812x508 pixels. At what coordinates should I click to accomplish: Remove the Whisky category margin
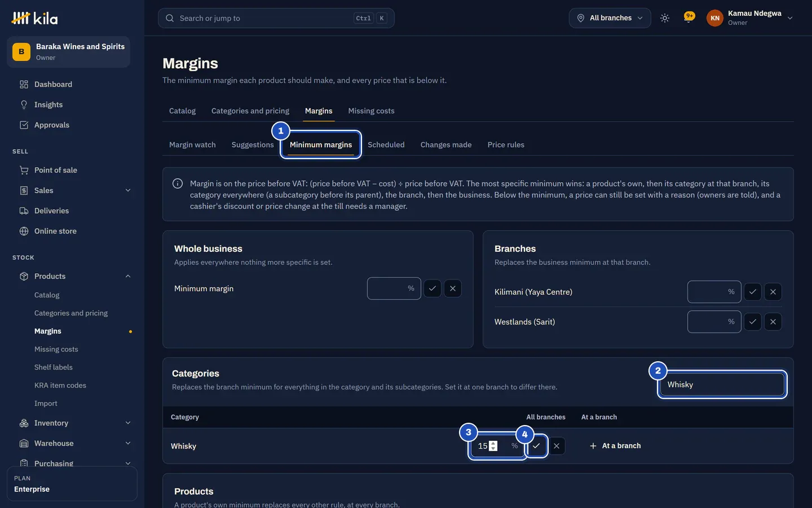click(x=557, y=446)
